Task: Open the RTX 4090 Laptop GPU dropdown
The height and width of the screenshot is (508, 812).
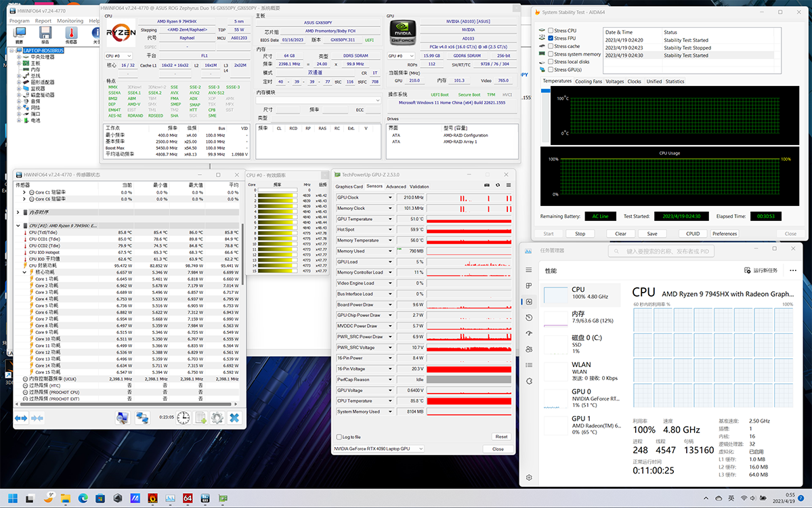Action: tap(379, 449)
